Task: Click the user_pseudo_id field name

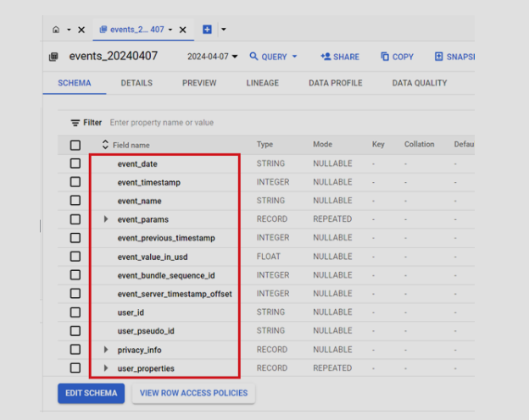Action: [146, 331]
